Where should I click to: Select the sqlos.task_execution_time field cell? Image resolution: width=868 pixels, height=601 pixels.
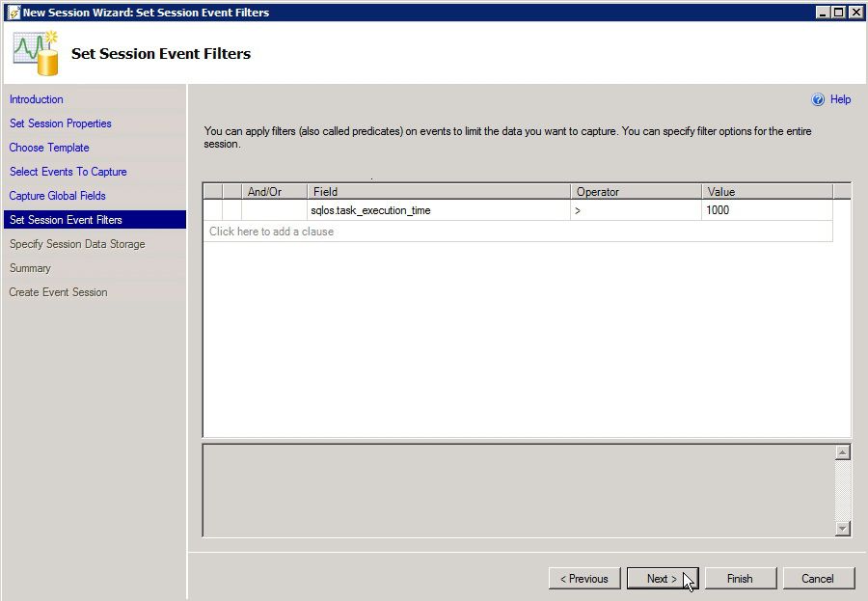(439, 210)
